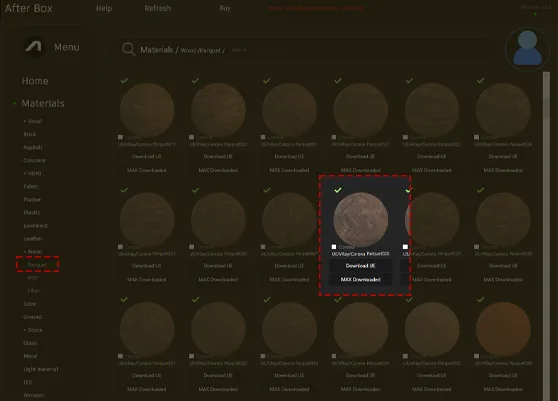This screenshot has width=558, height=401.
Task: Select the reddish Parquet036 material sphere
Action: click(x=503, y=329)
